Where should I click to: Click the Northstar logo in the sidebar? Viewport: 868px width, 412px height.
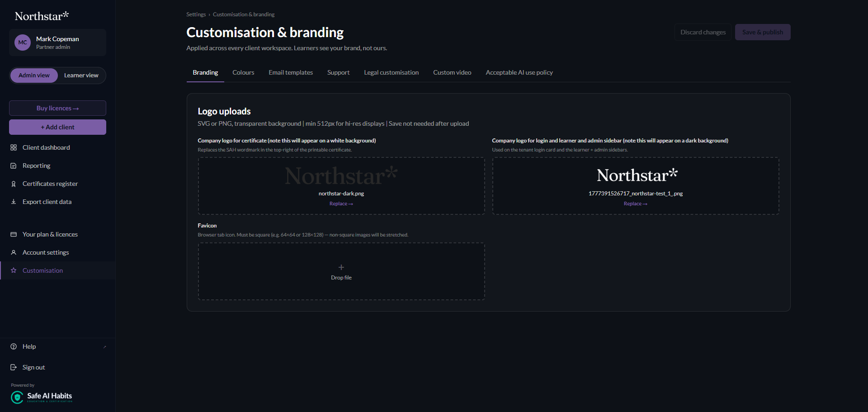point(42,16)
